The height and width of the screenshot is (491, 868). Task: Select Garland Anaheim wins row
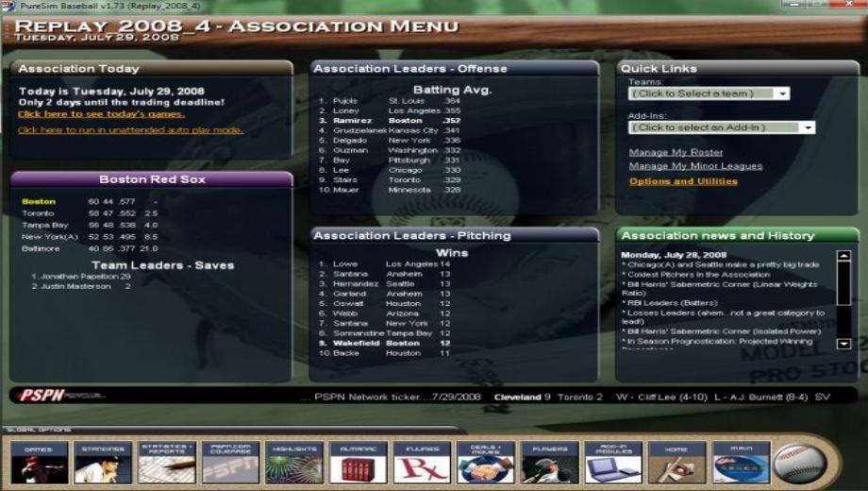pyautogui.click(x=385, y=294)
